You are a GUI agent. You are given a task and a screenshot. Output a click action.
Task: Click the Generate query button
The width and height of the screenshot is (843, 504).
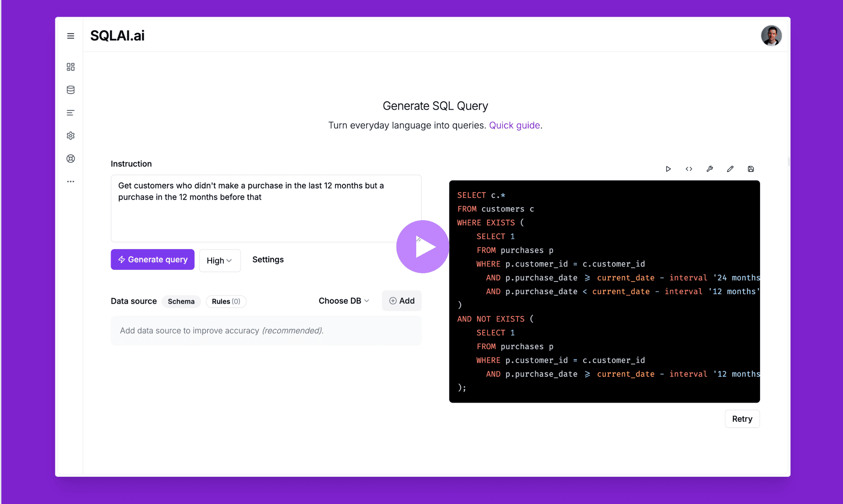coord(152,259)
